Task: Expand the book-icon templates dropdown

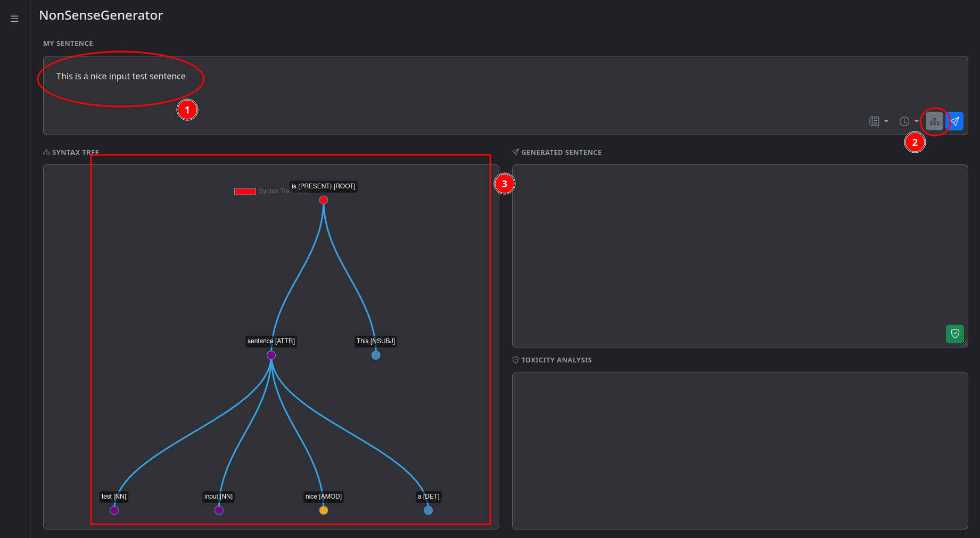Action: click(878, 121)
